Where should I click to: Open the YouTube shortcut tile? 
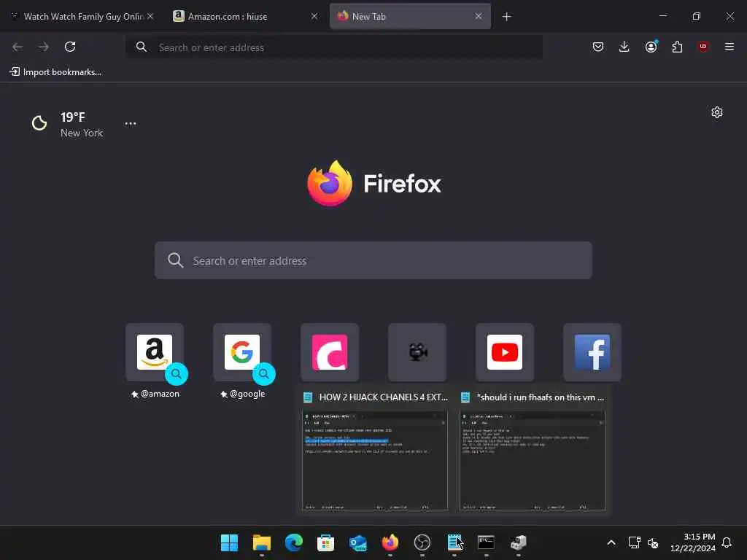505,352
